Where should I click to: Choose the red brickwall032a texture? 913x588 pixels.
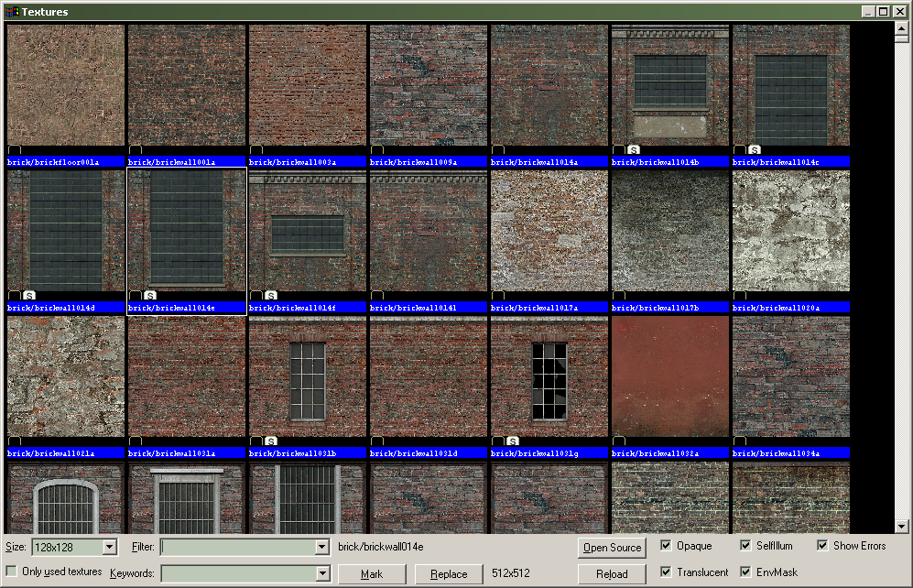tap(669, 376)
